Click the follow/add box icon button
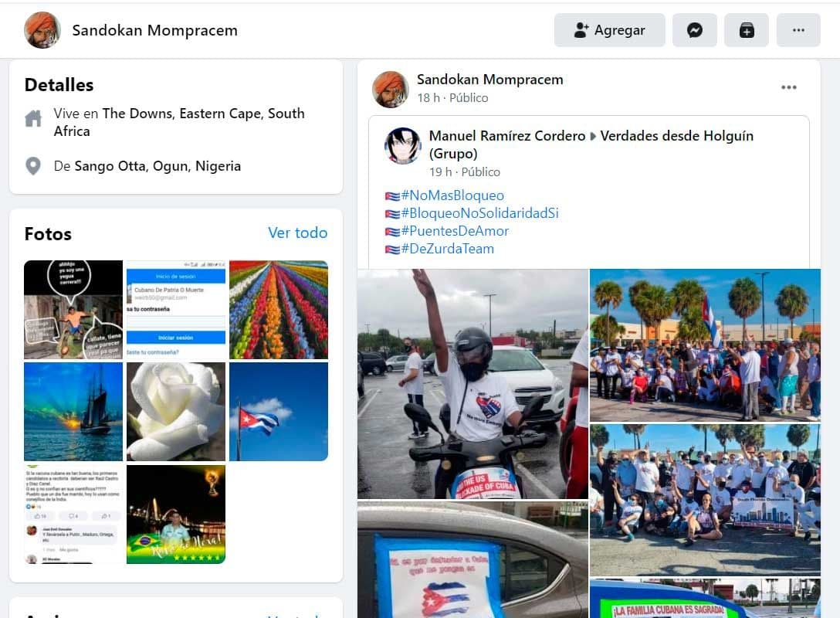Viewport: 840px width, 618px height. pos(747,31)
